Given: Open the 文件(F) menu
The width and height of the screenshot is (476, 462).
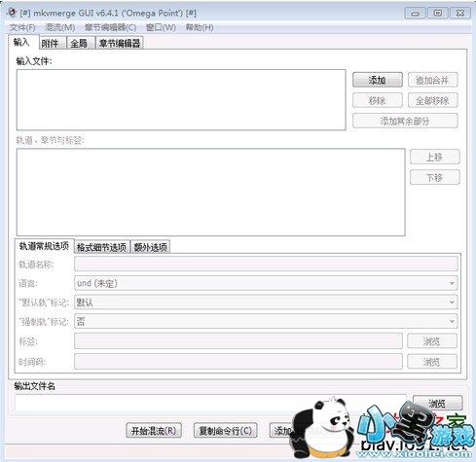Looking at the screenshot, I should point(22,27).
